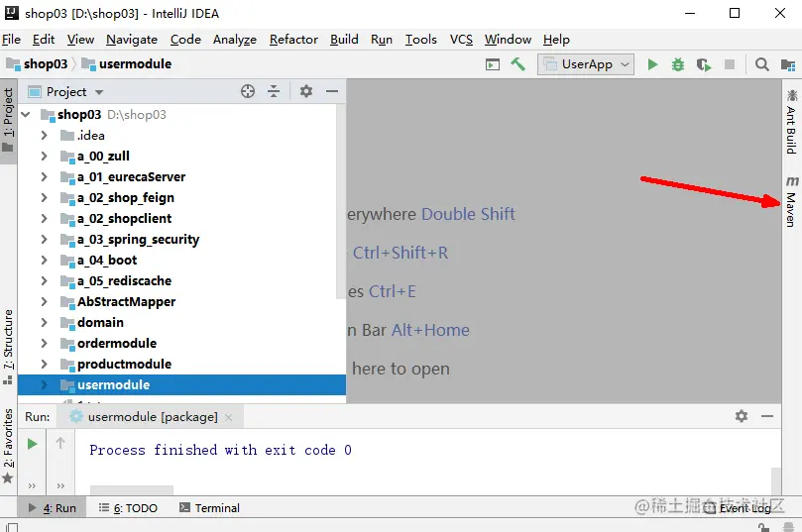Open the VCS menu
The image size is (802, 532).
(461, 40)
